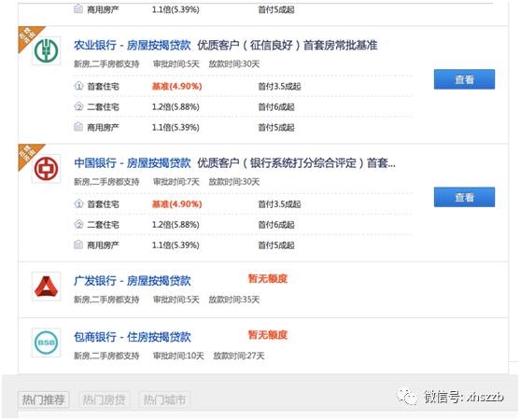
Task: Switch to 热门房贷 tab
Action: click(105, 399)
